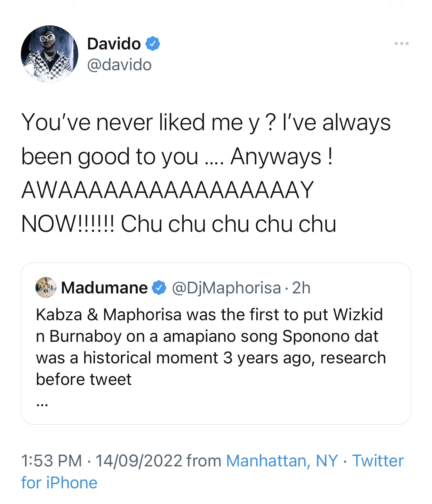The image size is (432, 504).
Task: Open the Manhattan, NY location link
Action: [282, 461]
